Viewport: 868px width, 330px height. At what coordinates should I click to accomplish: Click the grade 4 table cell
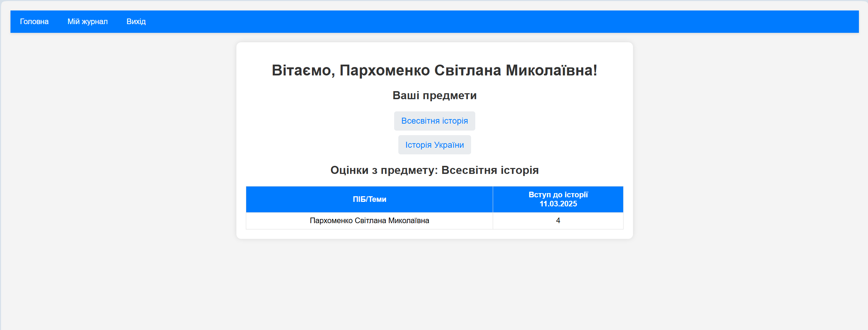558,221
